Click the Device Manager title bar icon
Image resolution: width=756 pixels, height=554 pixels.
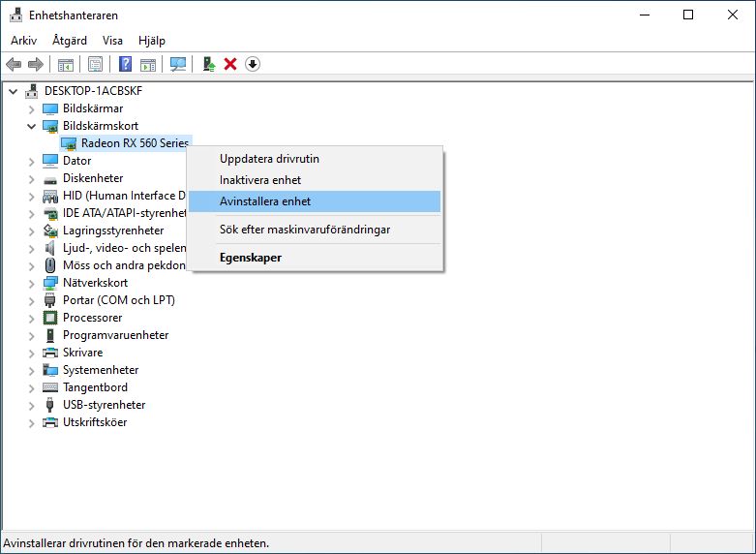pyautogui.click(x=15, y=15)
